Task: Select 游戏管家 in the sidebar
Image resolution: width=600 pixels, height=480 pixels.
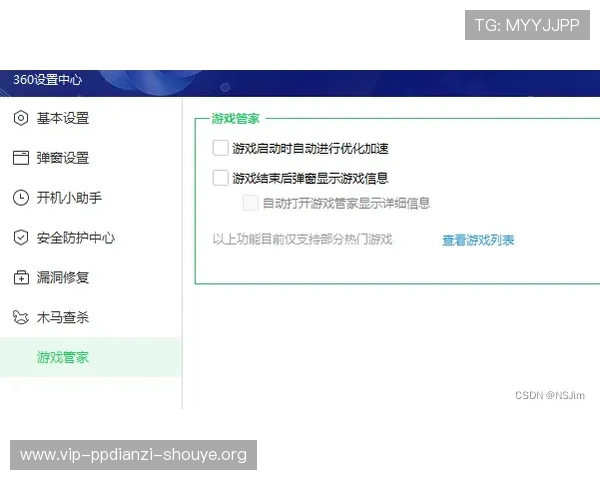Action: point(91,357)
